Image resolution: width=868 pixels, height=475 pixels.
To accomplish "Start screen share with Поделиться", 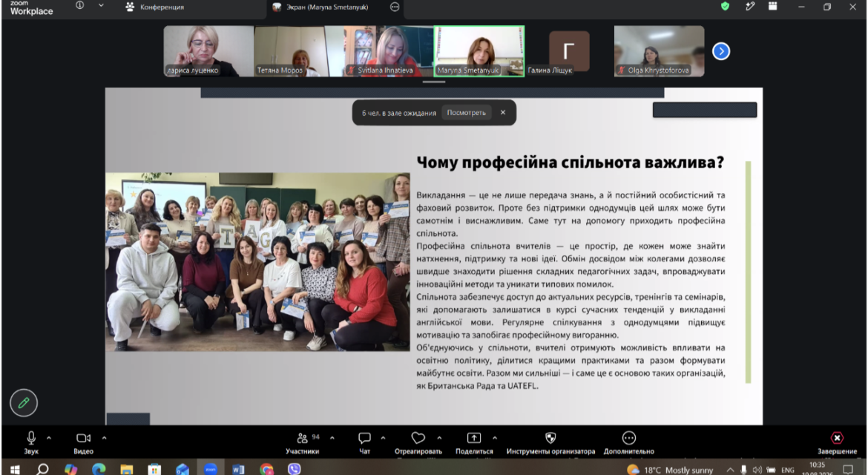I will click(474, 442).
